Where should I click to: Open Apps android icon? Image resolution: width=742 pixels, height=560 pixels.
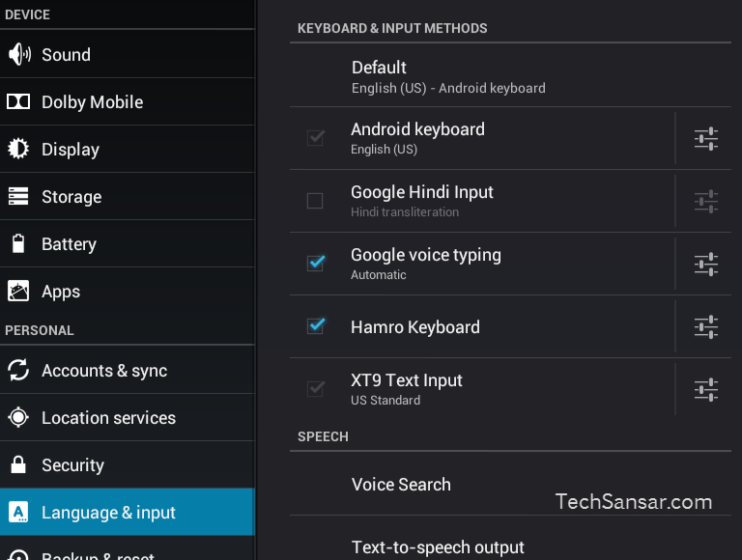click(x=18, y=291)
